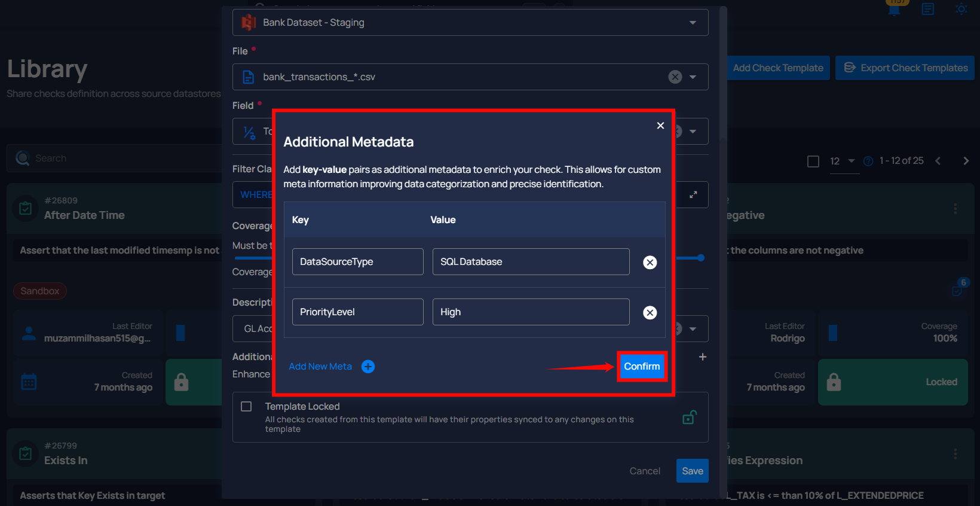This screenshot has width=980, height=506.
Task: Open options menu on the negative check card
Action: 955,209
